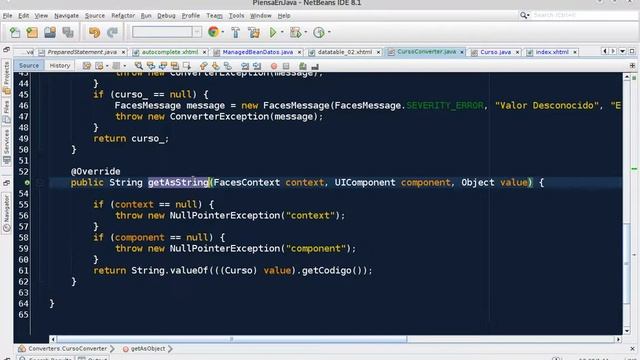Start macro recording red circle icon
640x360 pixels.
pyautogui.click(x=274, y=66)
